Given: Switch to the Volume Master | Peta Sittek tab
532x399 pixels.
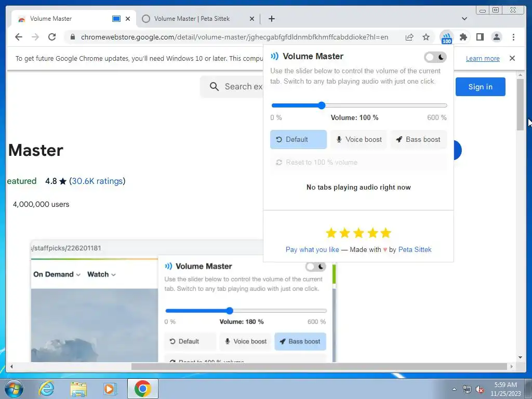Looking at the screenshot, I should 192,19.
